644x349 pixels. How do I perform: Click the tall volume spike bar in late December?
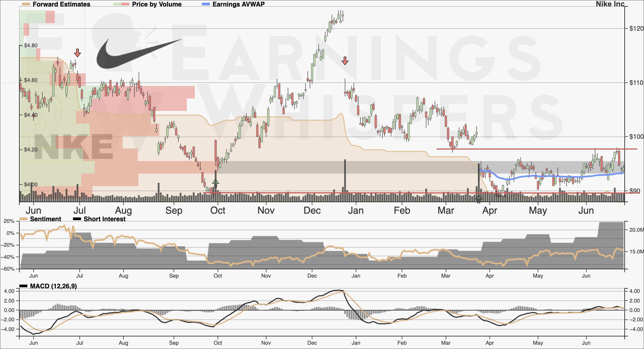click(345, 180)
